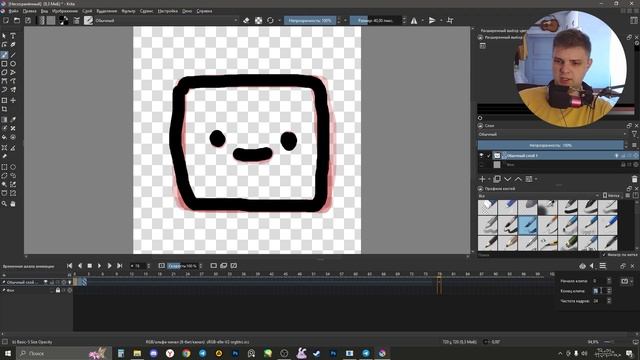Open the brush preset tag dropdown

coord(539,196)
